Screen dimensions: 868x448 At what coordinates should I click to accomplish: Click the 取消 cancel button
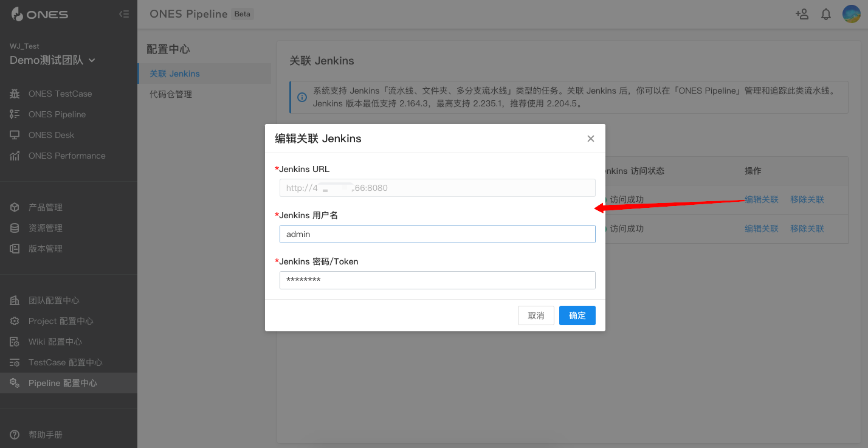[x=536, y=315]
